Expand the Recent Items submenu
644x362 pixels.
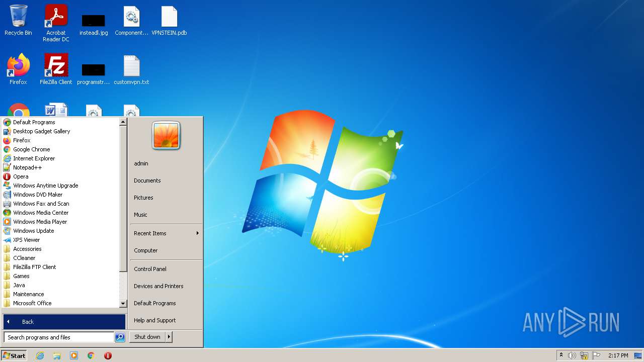click(x=166, y=233)
